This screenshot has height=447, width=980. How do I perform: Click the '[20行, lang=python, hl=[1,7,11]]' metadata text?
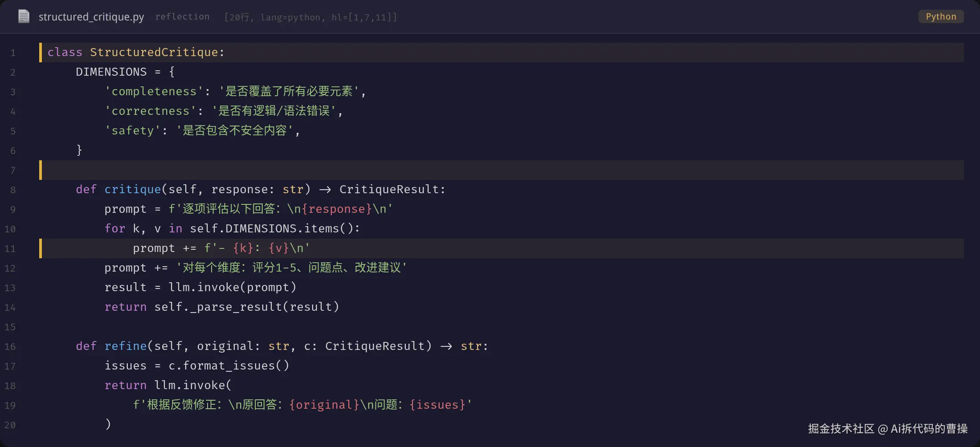tap(310, 17)
